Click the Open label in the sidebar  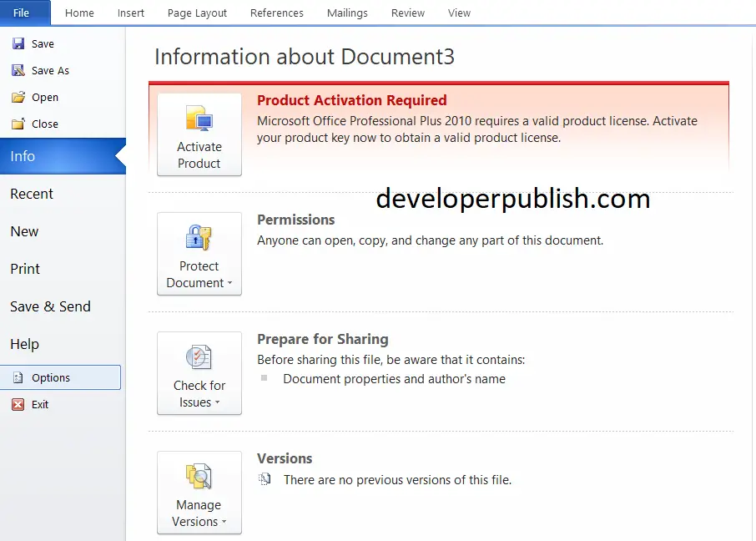pos(45,98)
